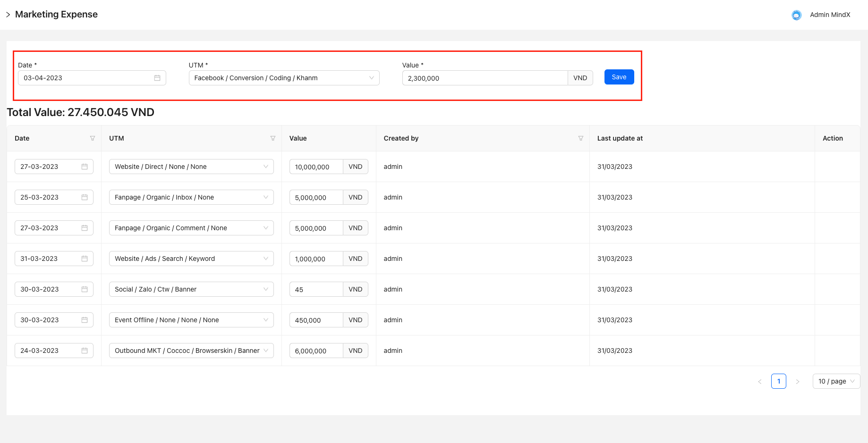Click the 2,300,000 Value input field

485,78
